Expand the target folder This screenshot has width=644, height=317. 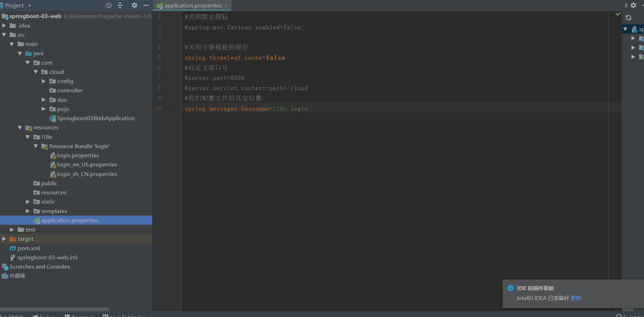4,239
